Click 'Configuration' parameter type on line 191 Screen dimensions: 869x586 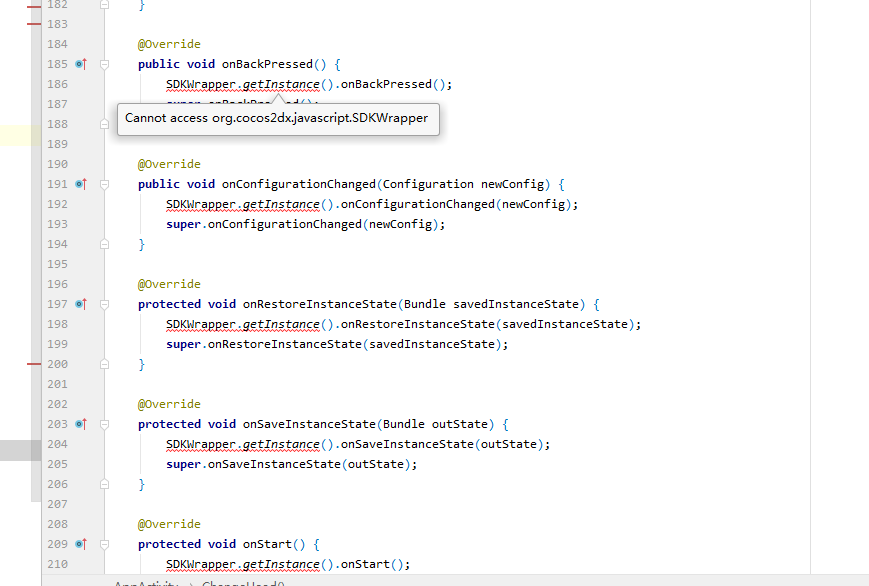[428, 184]
